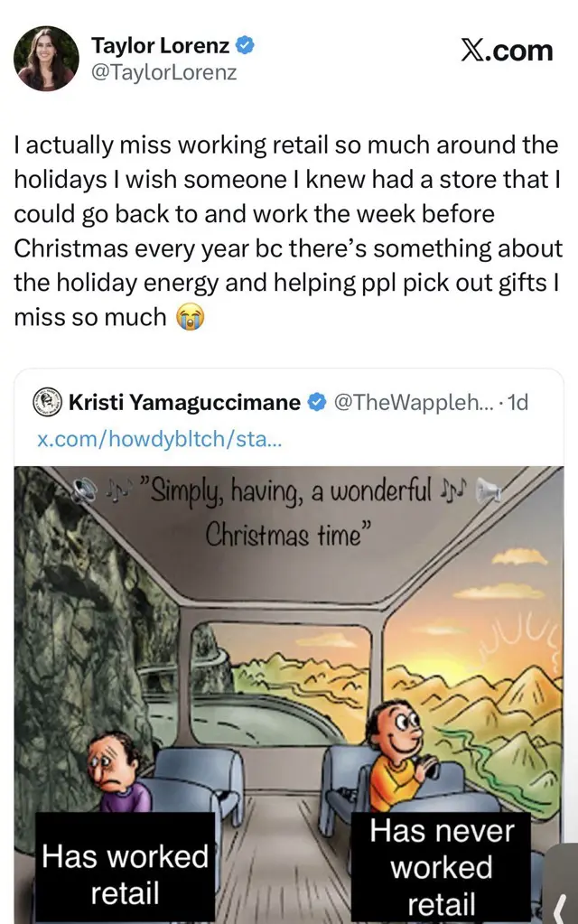Click the X.com logo
The image size is (578, 924).
pos(507,51)
